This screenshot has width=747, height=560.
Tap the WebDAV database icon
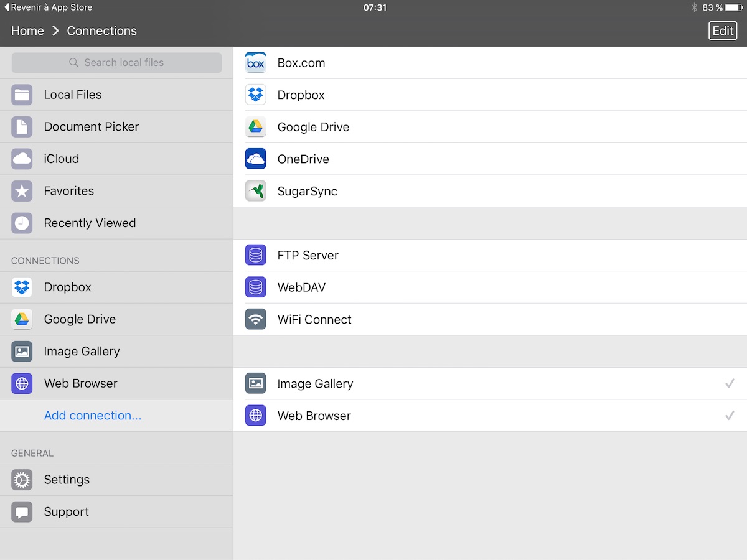click(x=256, y=287)
